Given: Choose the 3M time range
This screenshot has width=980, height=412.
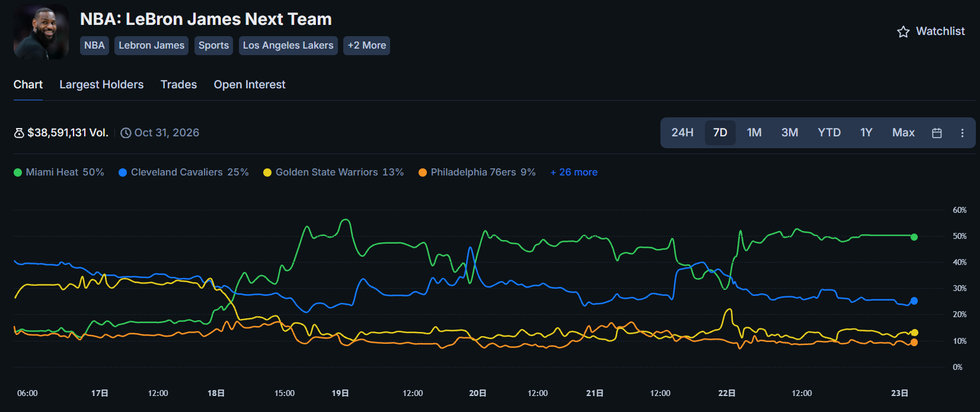Looking at the screenshot, I should tap(790, 133).
